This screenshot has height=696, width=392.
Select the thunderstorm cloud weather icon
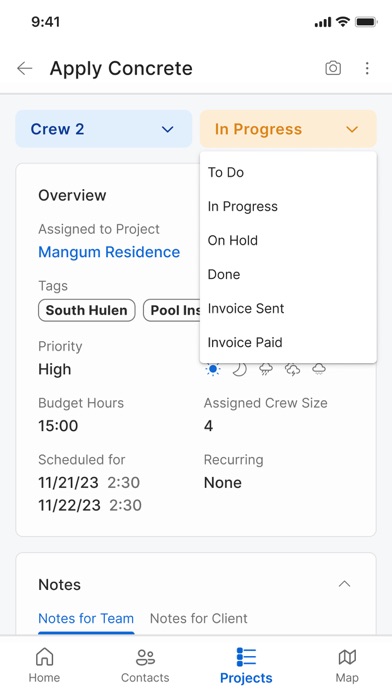[293, 369]
